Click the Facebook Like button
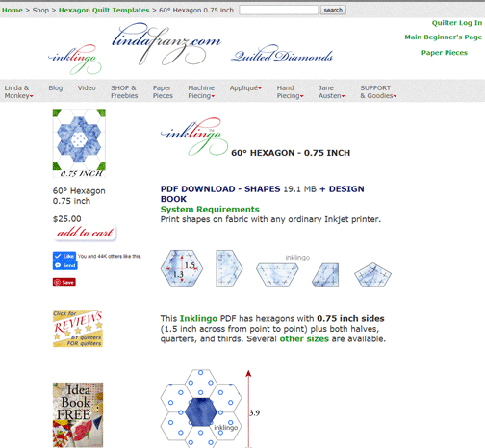The height and width of the screenshot is (448, 485). pyautogui.click(x=64, y=256)
